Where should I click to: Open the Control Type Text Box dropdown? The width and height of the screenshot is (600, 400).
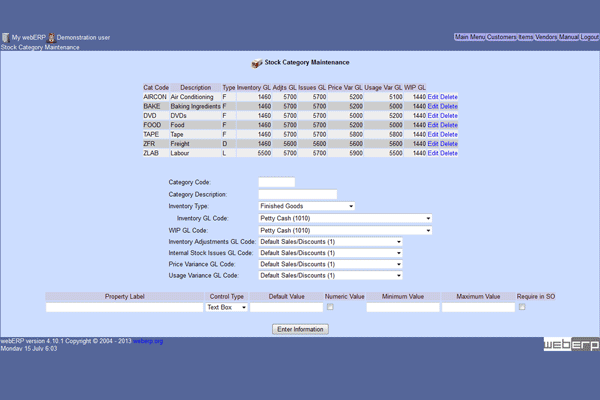click(x=227, y=308)
